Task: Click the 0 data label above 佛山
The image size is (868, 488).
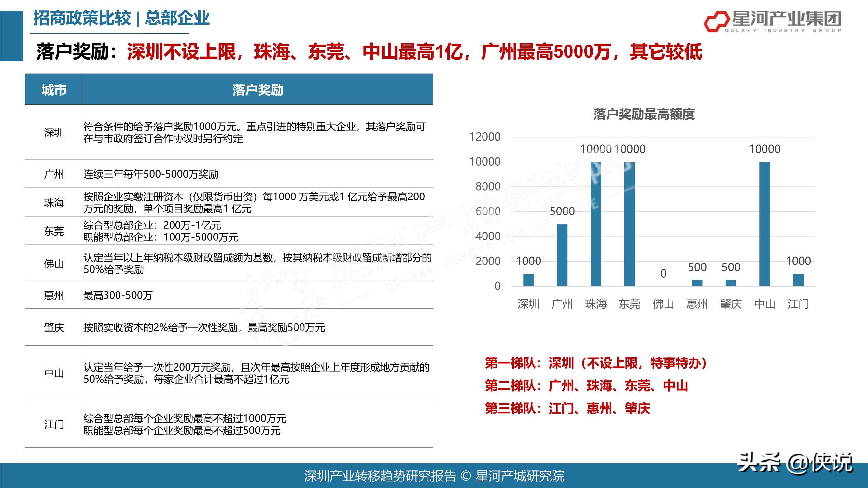Action: click(663, 274)
